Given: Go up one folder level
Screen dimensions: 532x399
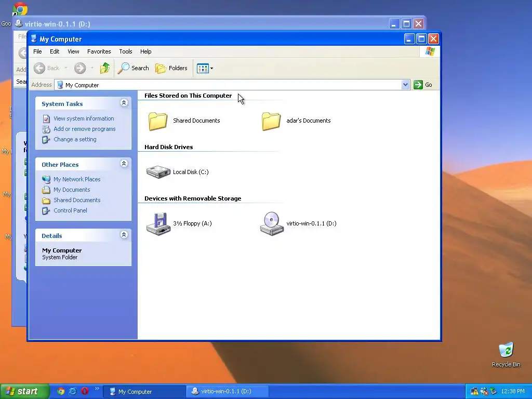Looking at the screenshot, I should (x=105, y=68).
